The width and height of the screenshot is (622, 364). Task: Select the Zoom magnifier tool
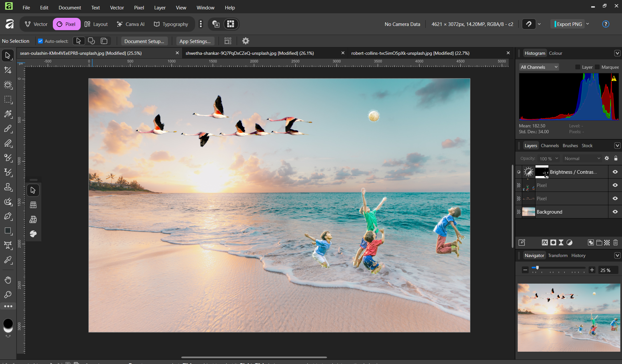click(x=8, y=294)
